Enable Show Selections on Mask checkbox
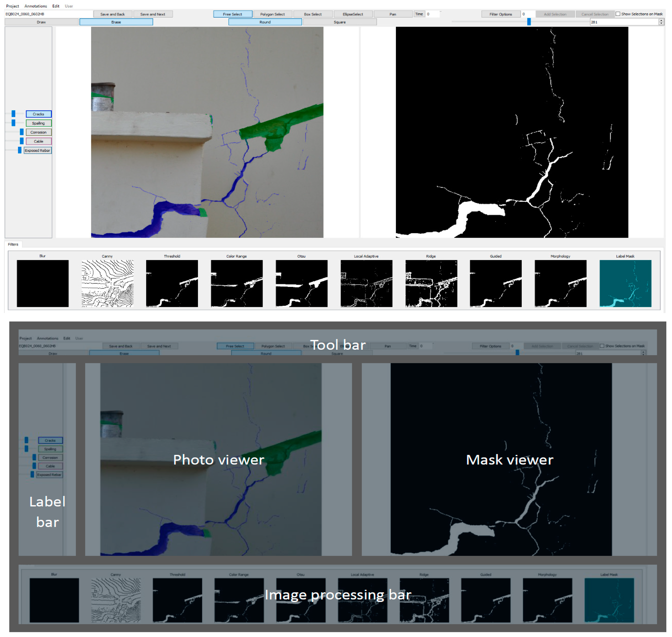This screenshot has width=672, height=637. [618, 14]
